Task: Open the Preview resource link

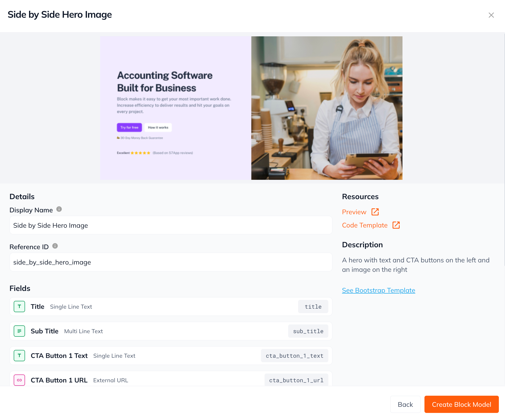Action: 354,212
